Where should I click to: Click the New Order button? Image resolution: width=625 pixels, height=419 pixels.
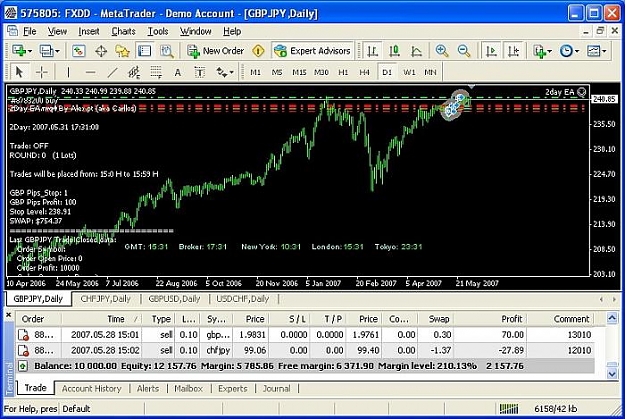tap(215, 51)
